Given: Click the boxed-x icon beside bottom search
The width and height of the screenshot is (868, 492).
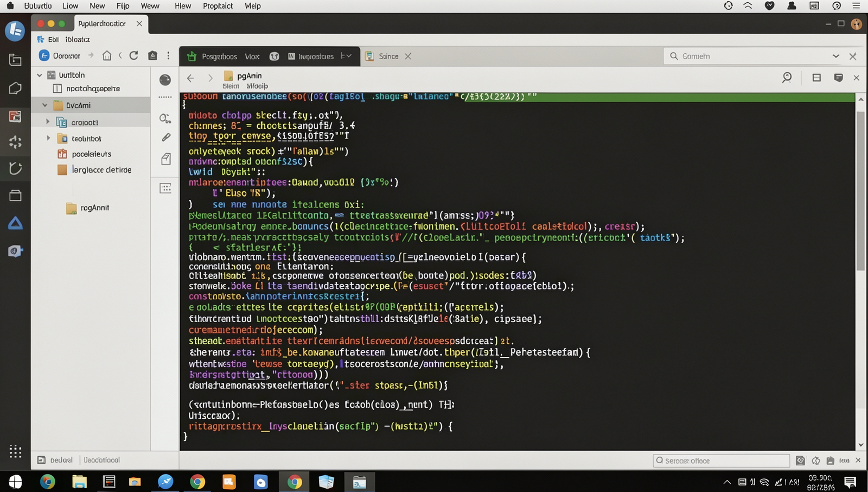Looking at the screenshot, I should [800, 461].
